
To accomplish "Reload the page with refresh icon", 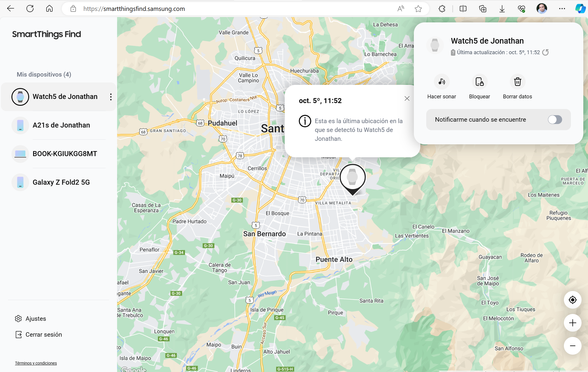I will coord(30,9).
